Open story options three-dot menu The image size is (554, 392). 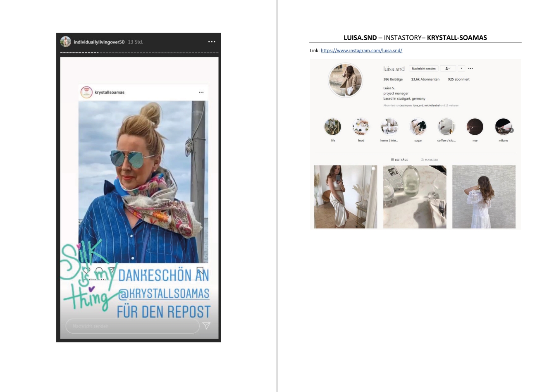(x=212, y=42)
